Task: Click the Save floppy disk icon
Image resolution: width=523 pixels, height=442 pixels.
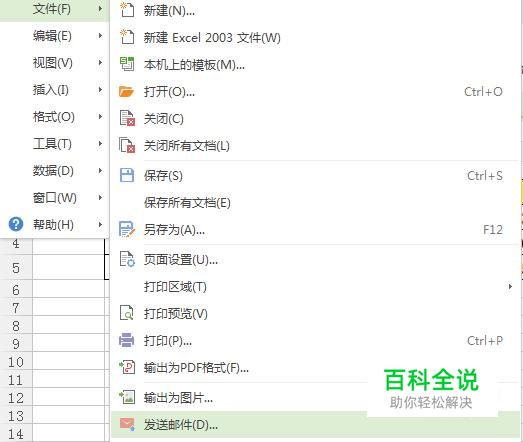Action: coord(127,175)
